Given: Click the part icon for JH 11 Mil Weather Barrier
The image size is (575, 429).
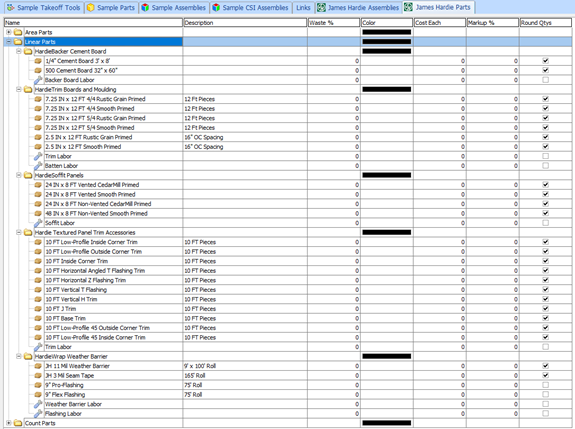Looking at the screenshot, I should click(38, 366).
